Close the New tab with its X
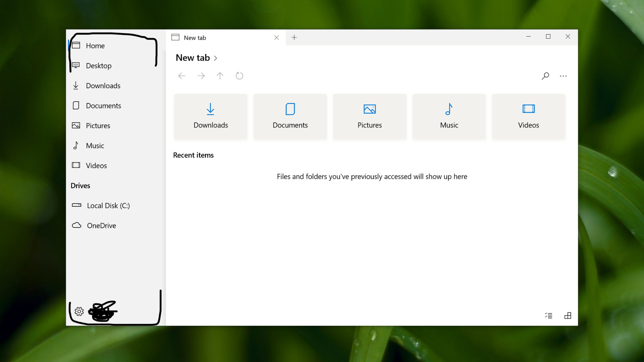Screen dimensions: 644x362 click(x=277, y=37)
